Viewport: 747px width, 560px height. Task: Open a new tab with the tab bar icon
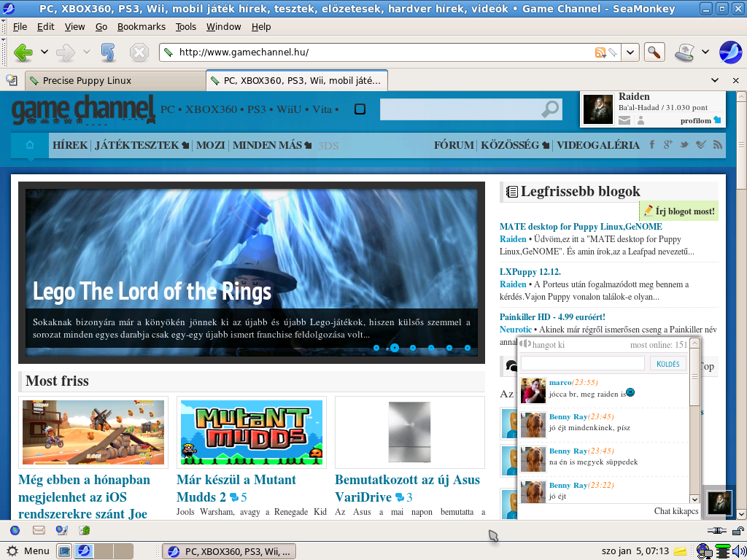point(12,80)
